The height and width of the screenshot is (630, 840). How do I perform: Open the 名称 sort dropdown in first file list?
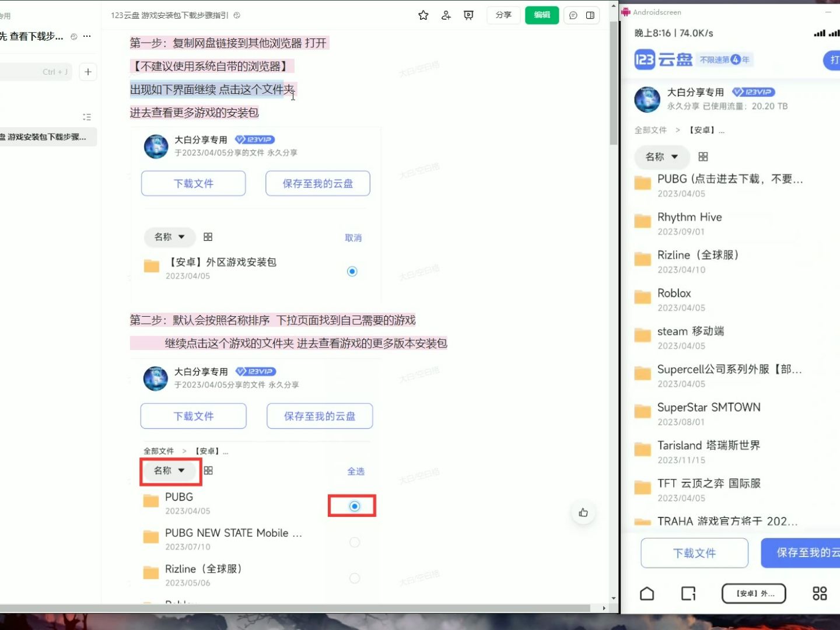click(169, 237)
